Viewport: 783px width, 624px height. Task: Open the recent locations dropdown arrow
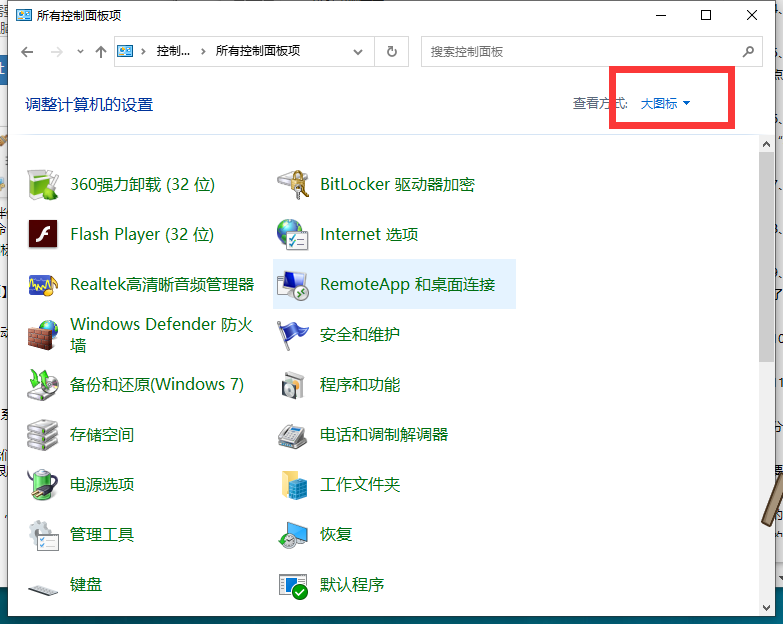click(80, 51)
